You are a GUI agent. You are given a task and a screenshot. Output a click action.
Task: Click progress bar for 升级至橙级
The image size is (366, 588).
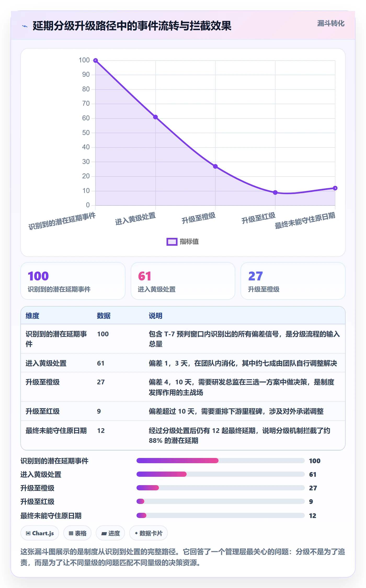click(220, 488)
